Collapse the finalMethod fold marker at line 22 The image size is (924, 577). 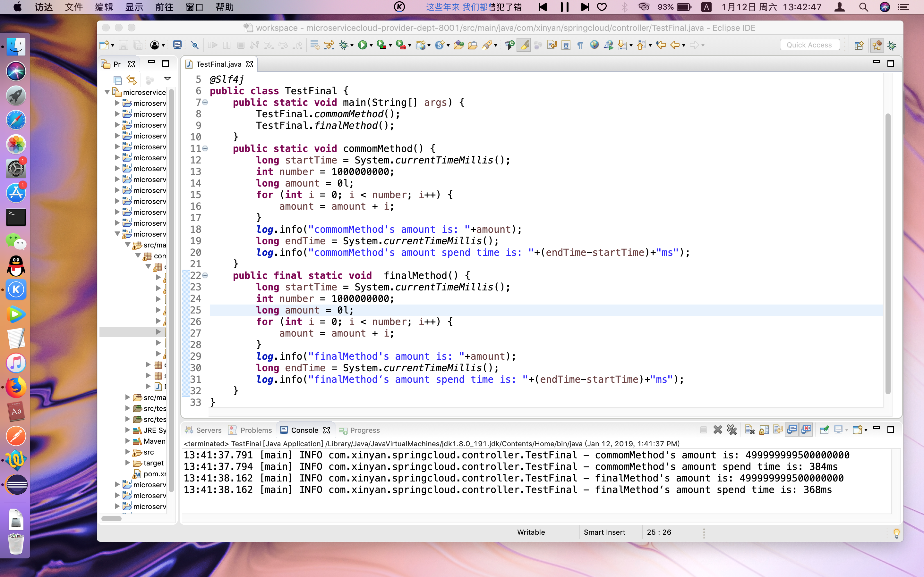pos(205,276)
